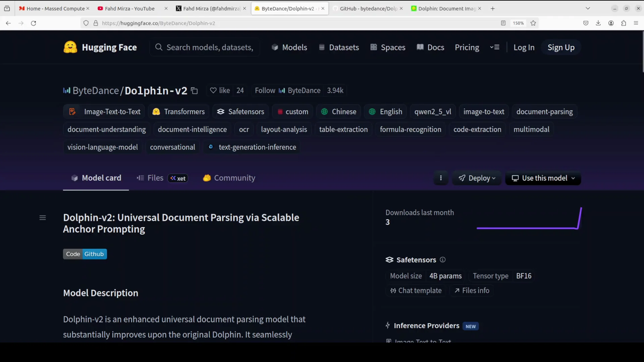Open the list all tabs dropdown arrow
The height and width of the screenshot is (362, 644).
click(588, 8)
